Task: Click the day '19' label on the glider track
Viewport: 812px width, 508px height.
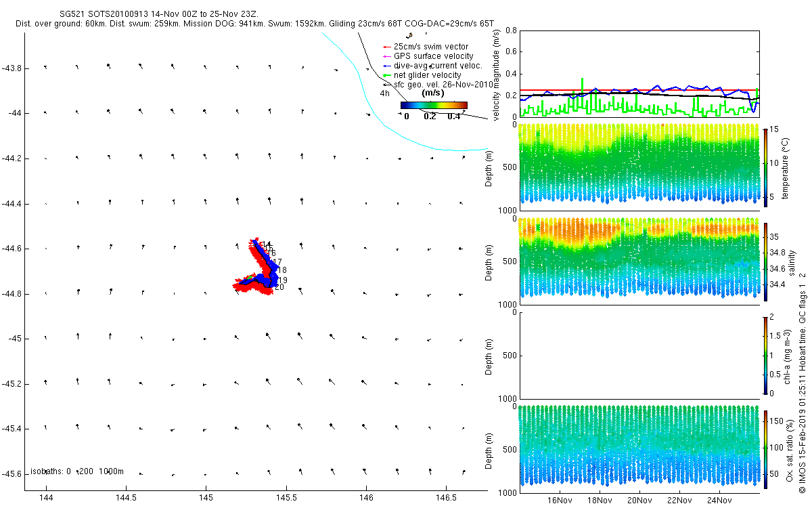Action: tap(283, 280)
